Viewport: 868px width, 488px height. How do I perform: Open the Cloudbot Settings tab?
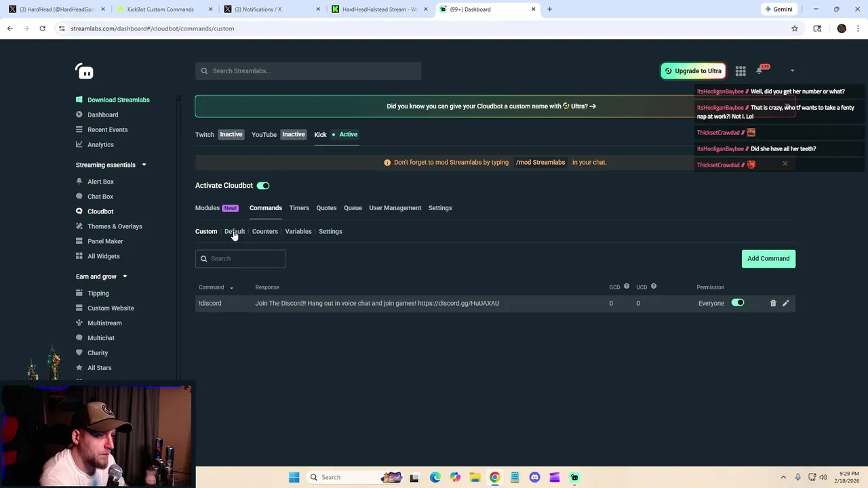click(440, 208)
